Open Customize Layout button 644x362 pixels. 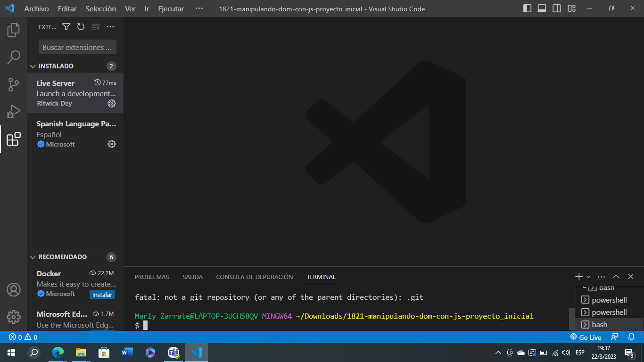pyautogui.click(x=572, y=8)
